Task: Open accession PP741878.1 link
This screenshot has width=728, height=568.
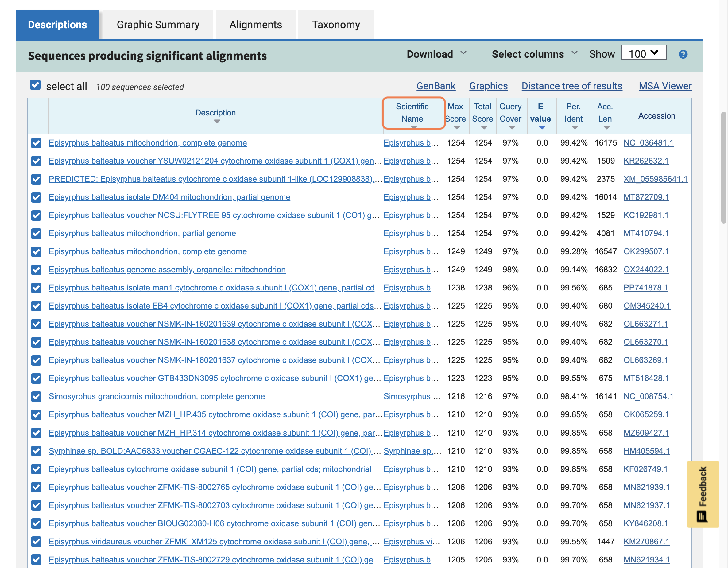Action: tap(646, 288)
